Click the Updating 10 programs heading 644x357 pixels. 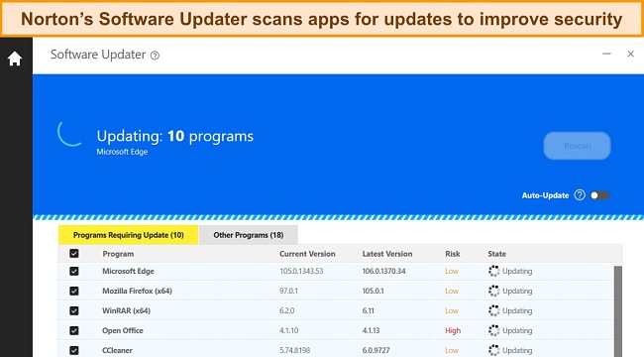(175, 136)
